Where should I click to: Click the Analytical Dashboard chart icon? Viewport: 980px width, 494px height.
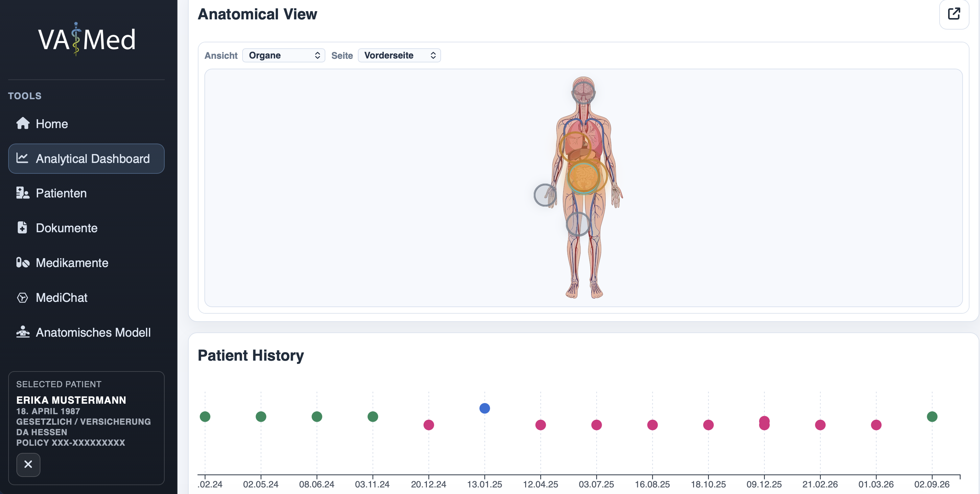(22, 158)
